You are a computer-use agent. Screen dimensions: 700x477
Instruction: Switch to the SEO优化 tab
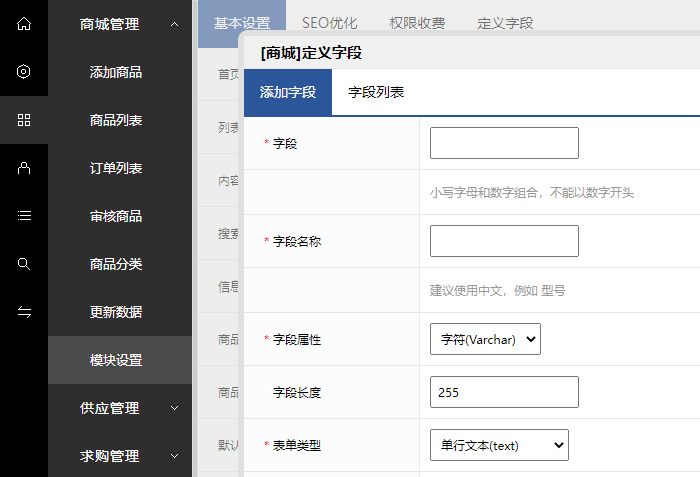(329, 23)
